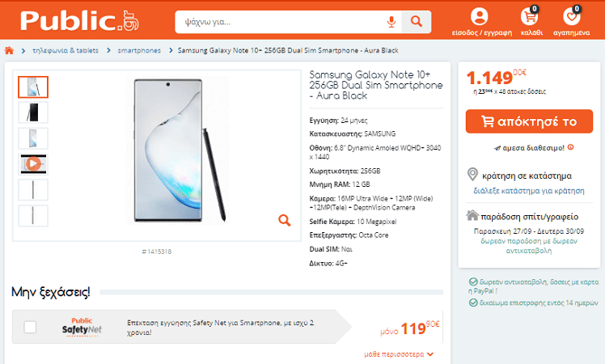Zoom product image with magnifier icon

285,220
